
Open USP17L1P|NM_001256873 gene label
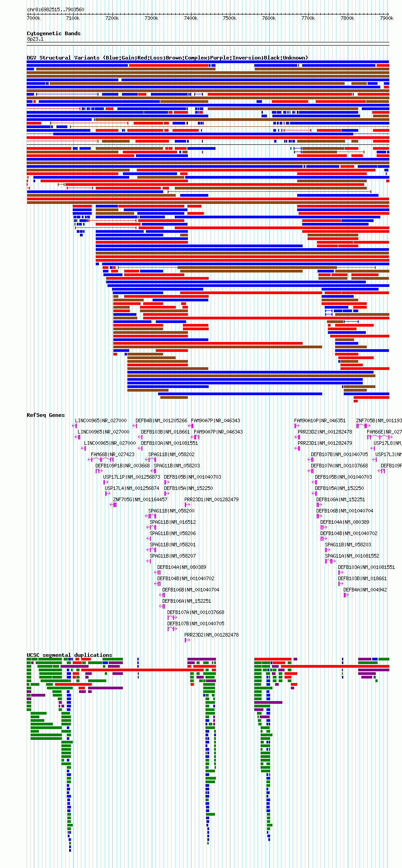[131, 477]
